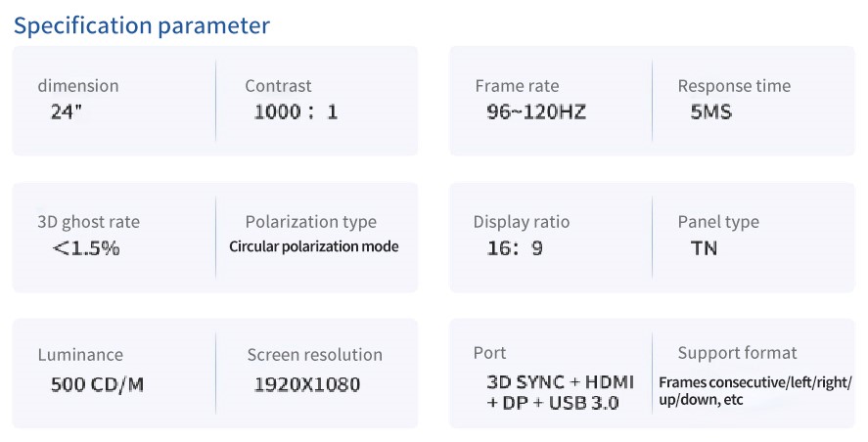
Task: Click the Circular polarization mode text
Action: pyautogui.click(x=314, y=246)
